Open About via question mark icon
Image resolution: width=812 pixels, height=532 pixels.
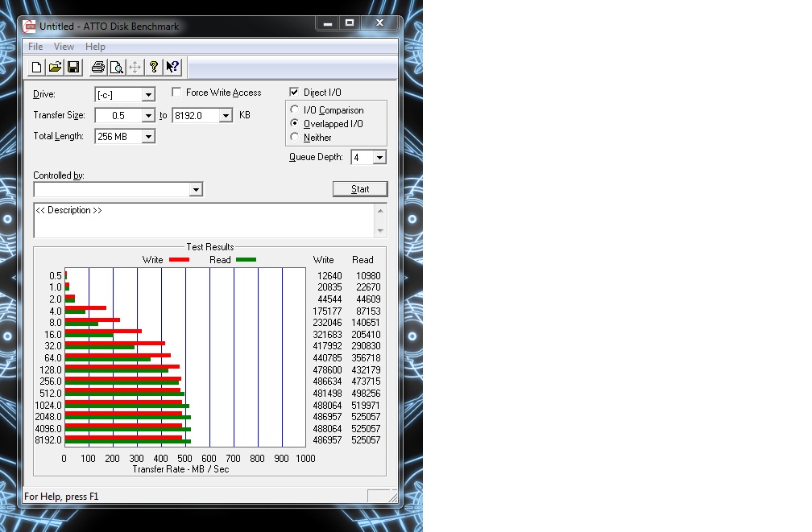click(154, 68)
